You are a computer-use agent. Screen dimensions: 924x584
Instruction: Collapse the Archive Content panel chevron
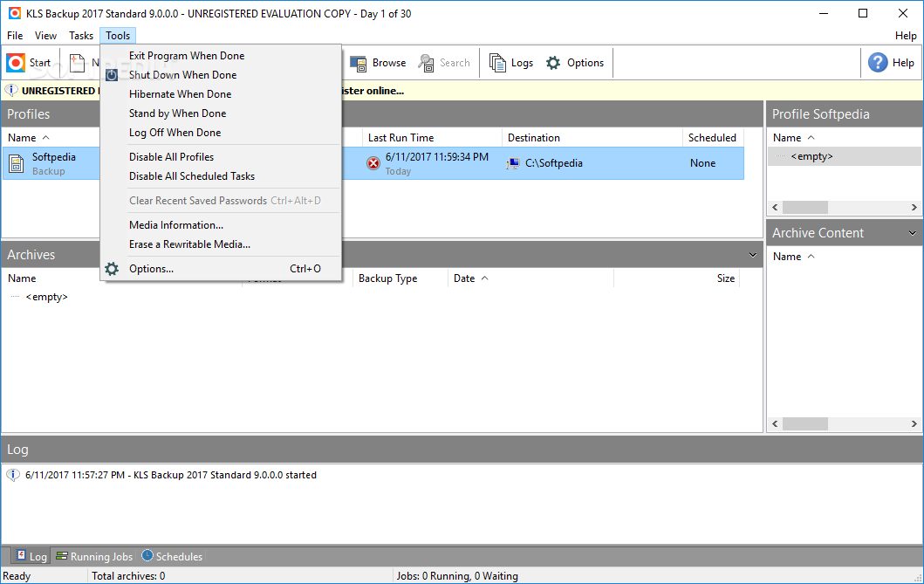coord(912,233)
